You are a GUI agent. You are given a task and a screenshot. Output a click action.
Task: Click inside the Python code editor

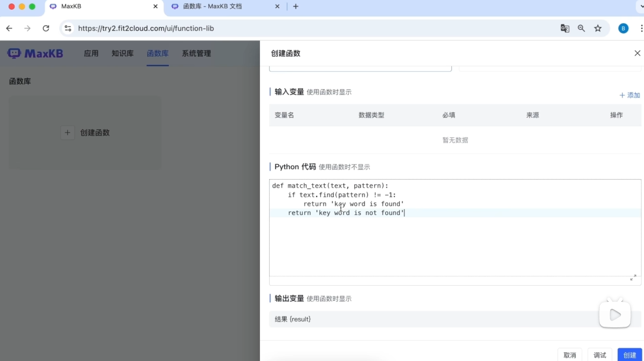tap(453, 243)
